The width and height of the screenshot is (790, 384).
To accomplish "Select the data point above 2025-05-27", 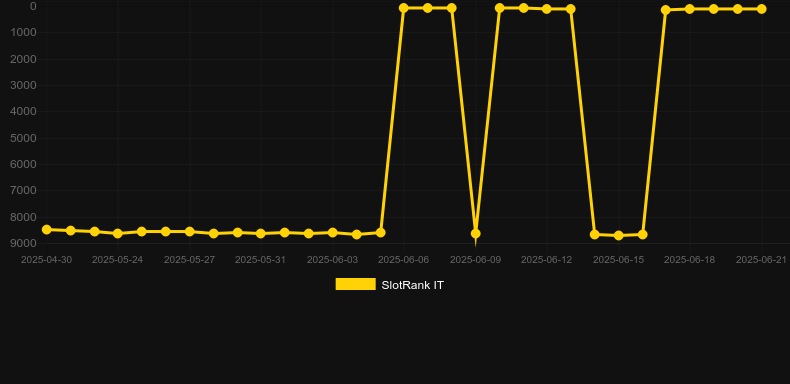I will [189, 232].
